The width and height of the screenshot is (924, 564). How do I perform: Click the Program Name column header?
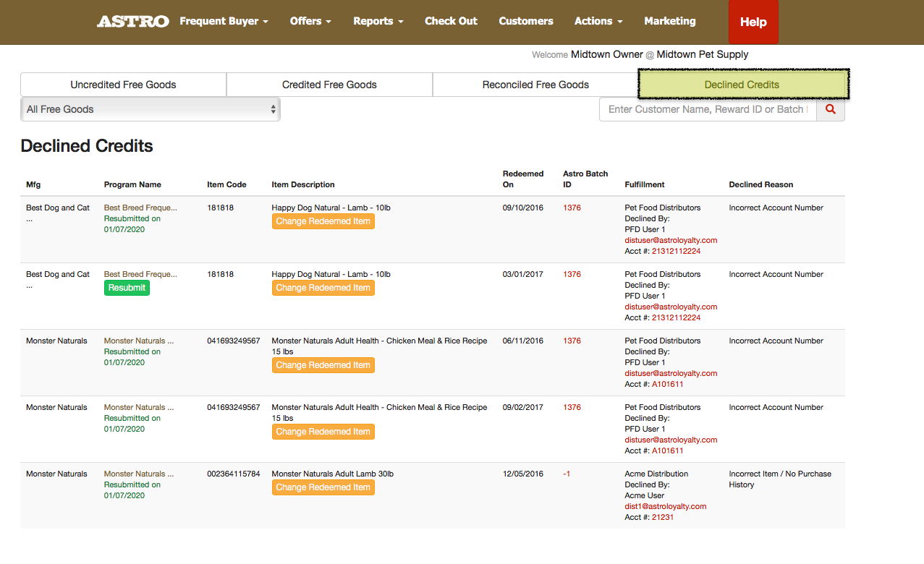coord(132,184)
